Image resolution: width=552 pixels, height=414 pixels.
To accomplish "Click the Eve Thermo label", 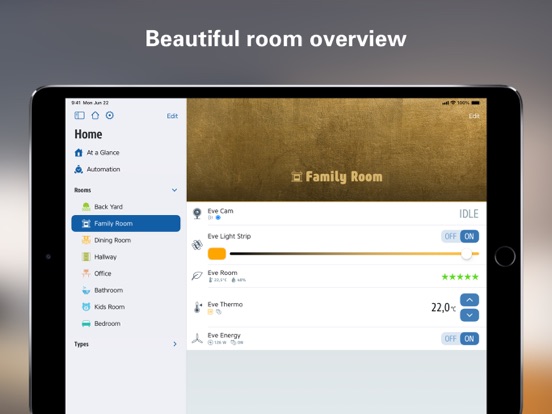I will tap(225, 304).
